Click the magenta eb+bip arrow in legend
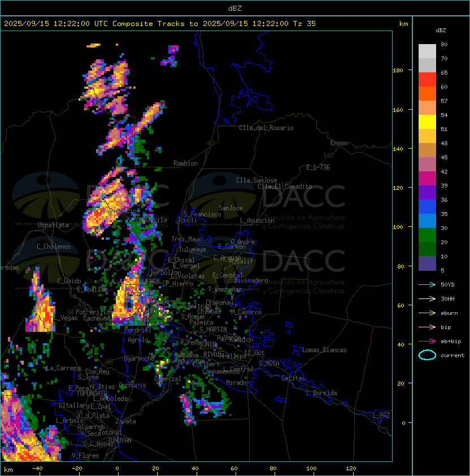 tap(427, 341)
